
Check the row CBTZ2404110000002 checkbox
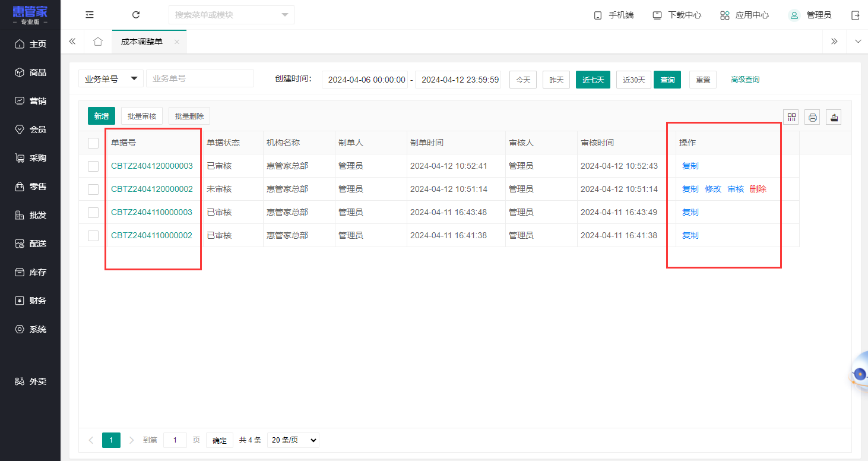pyautogui.click(x=93, y=236)
